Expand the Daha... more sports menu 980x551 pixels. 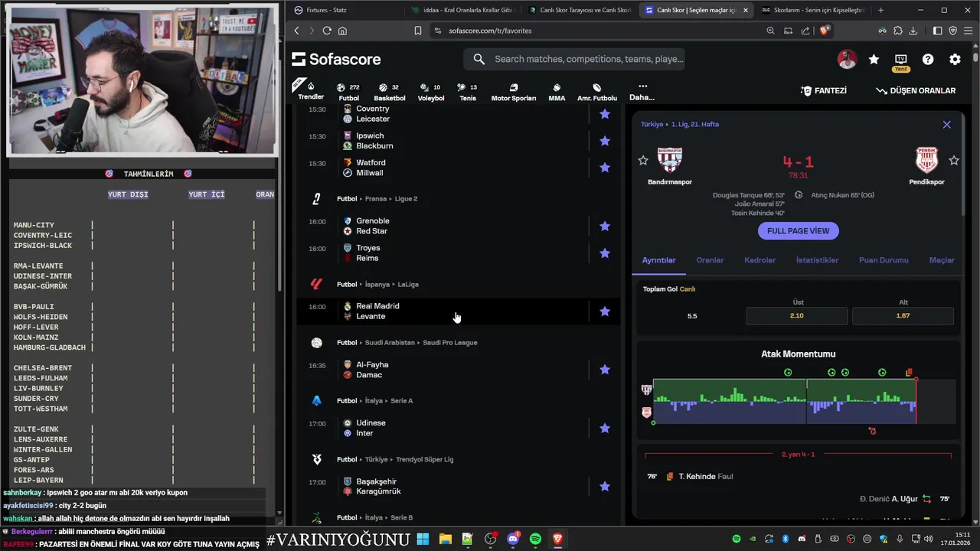click(x=642, y=92)
